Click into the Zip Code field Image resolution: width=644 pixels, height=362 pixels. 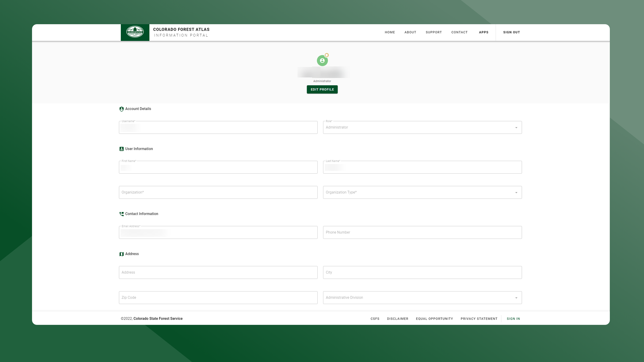point(218,298)
